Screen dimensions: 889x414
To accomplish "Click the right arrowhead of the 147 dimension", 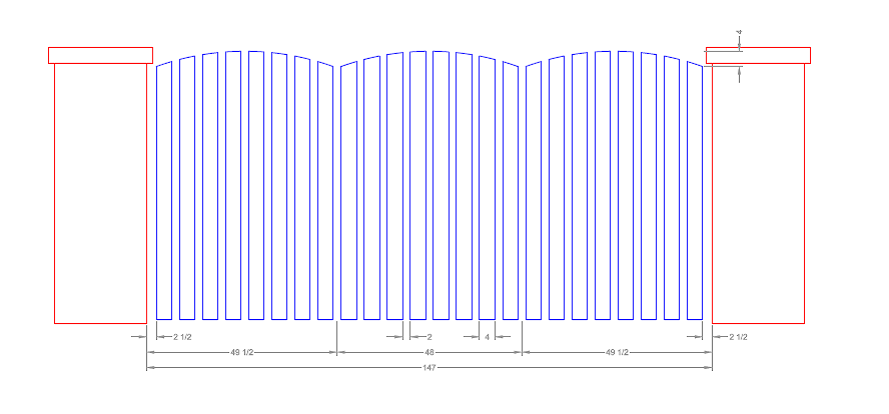I will 708,368.
